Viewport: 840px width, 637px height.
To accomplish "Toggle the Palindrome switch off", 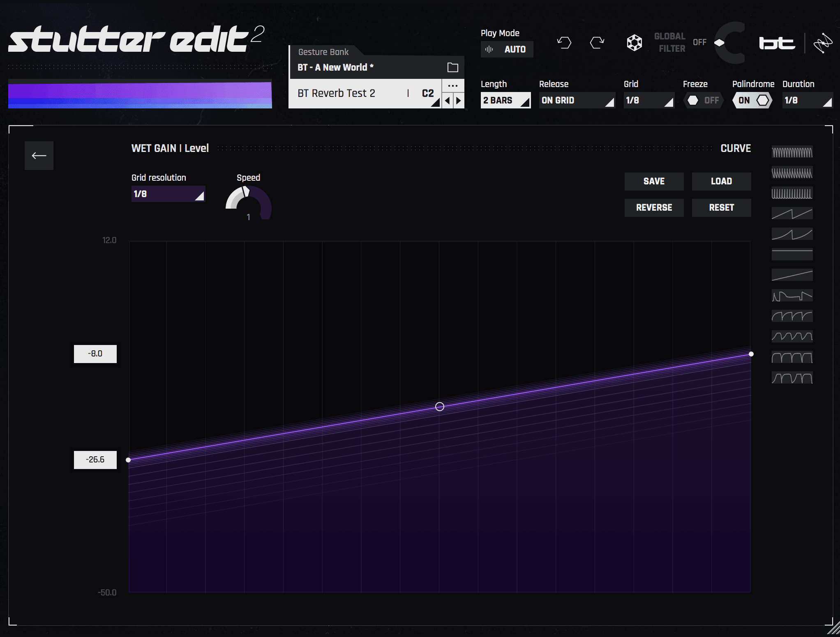I will coord(752,100).
